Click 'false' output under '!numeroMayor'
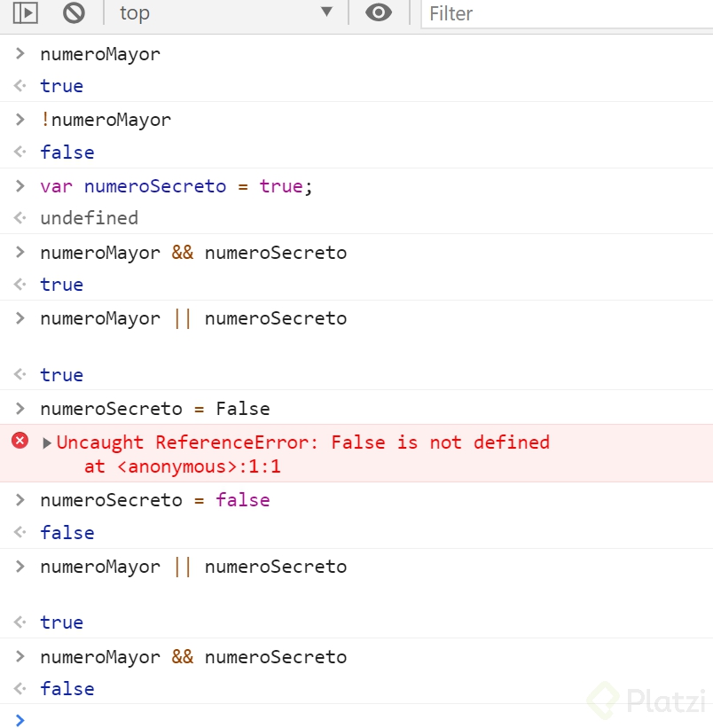This screenshot has width=713, height=728. click(67, 153)
